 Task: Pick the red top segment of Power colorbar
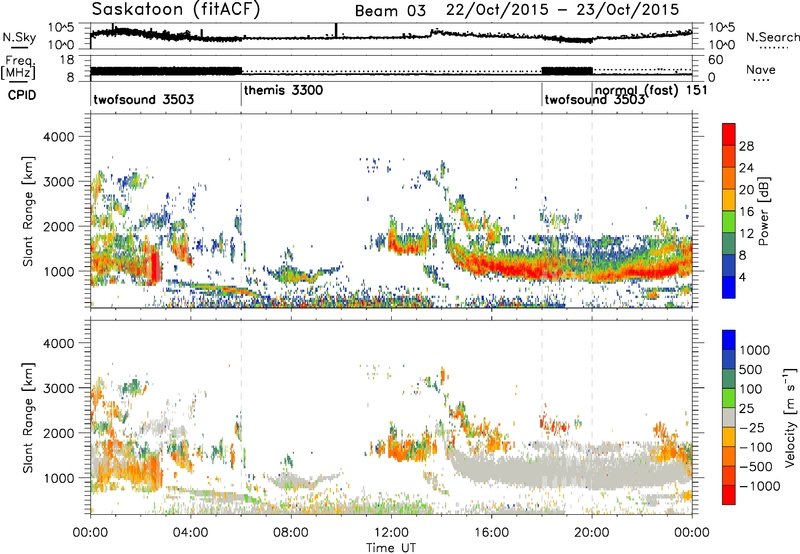click(729, 134)
